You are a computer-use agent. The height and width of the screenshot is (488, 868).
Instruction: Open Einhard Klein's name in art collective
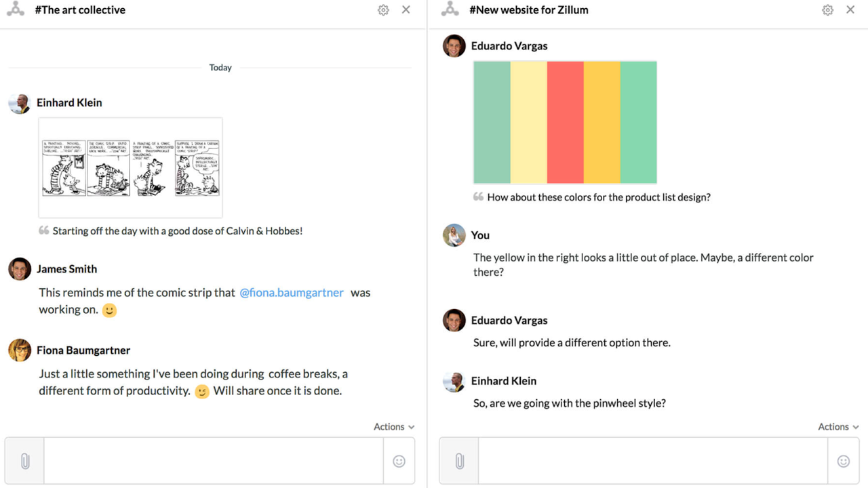(69, 103)
